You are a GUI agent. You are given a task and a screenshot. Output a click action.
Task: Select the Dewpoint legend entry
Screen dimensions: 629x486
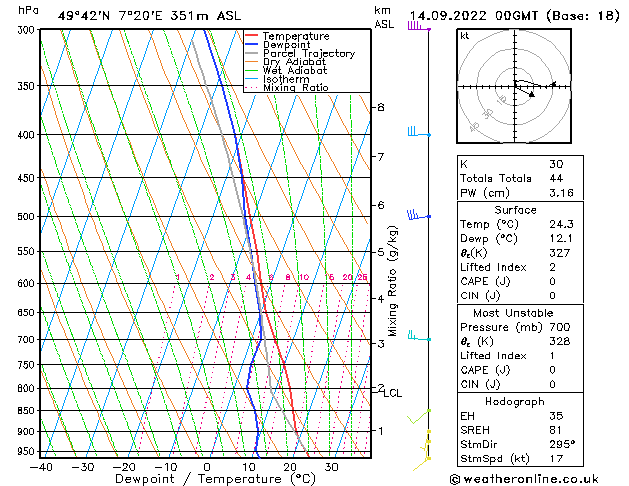pyautogui.click(x=289, y=45)
